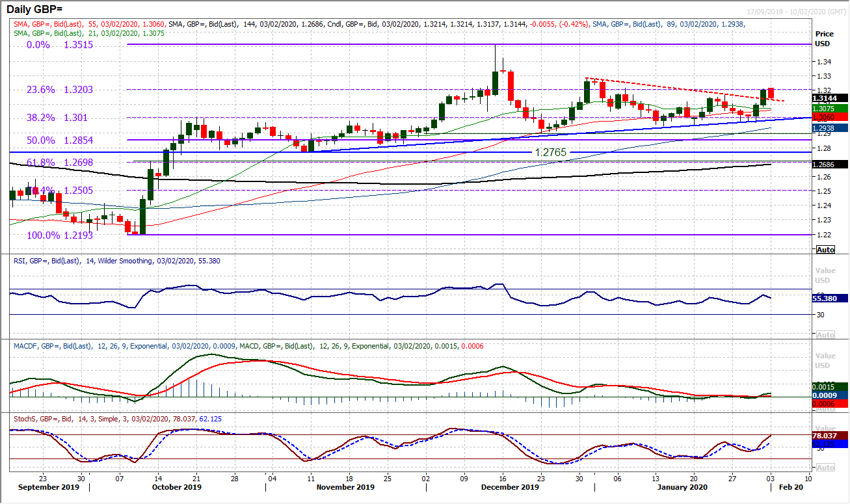The width and height of the screenshot is (850, 504).
Task: Click the Auto scale button in price panel
Action: pos(825,250)
